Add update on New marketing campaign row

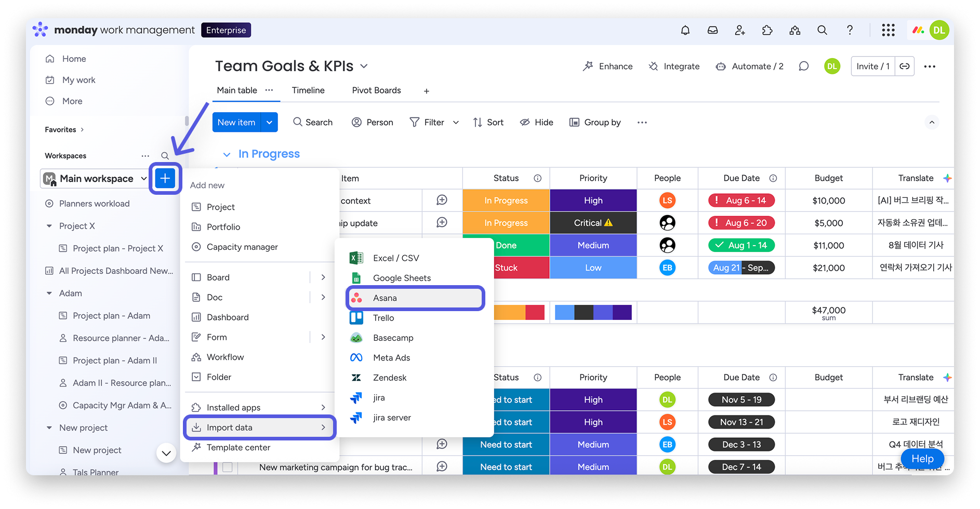(442, 466)
